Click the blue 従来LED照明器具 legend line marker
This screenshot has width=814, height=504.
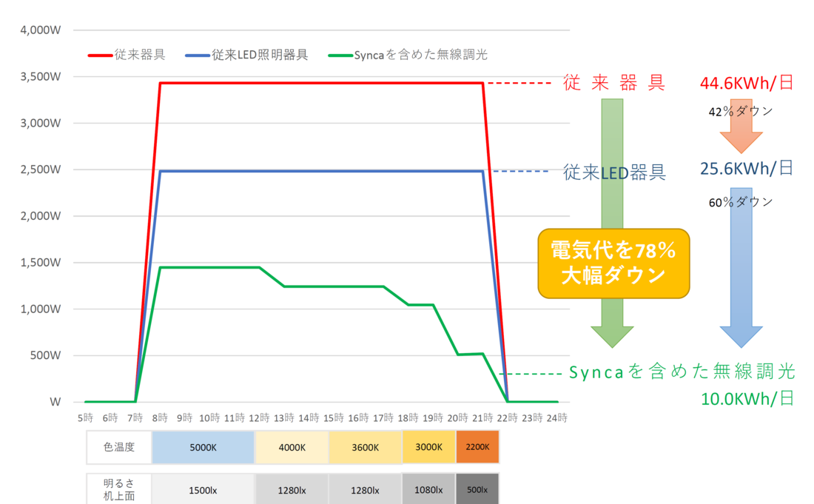tap(198, 56)
